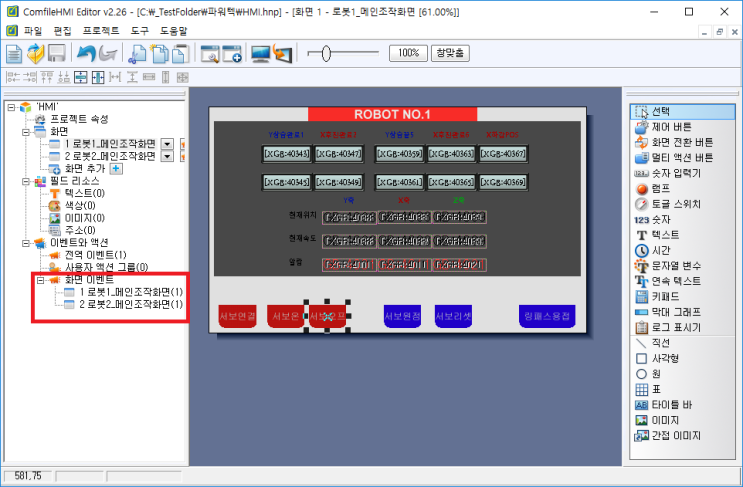The width and height of the screenshot is (743, 487).
Task: Select the 링패스용접 button on canvas
Action: [547, 316]
